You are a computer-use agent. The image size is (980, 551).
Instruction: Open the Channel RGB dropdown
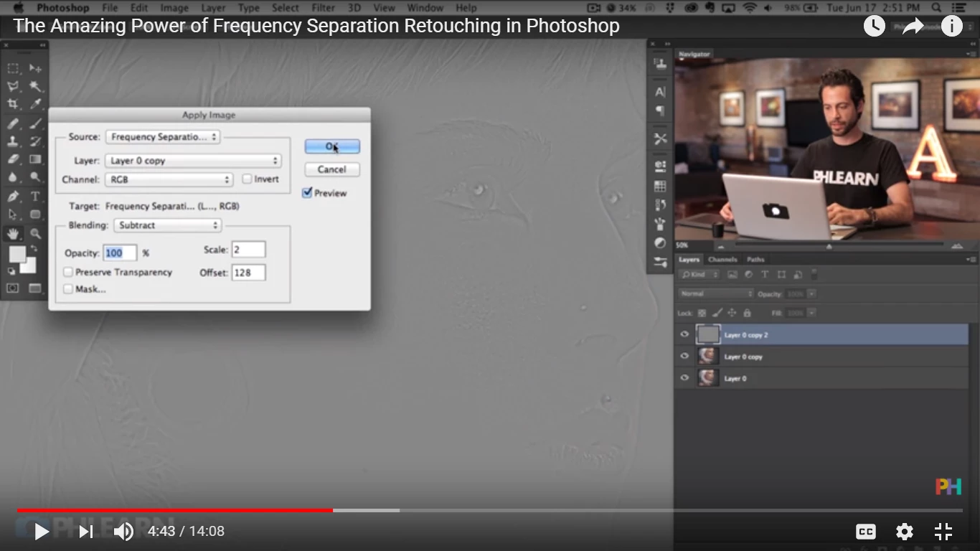tap(169, 179)
